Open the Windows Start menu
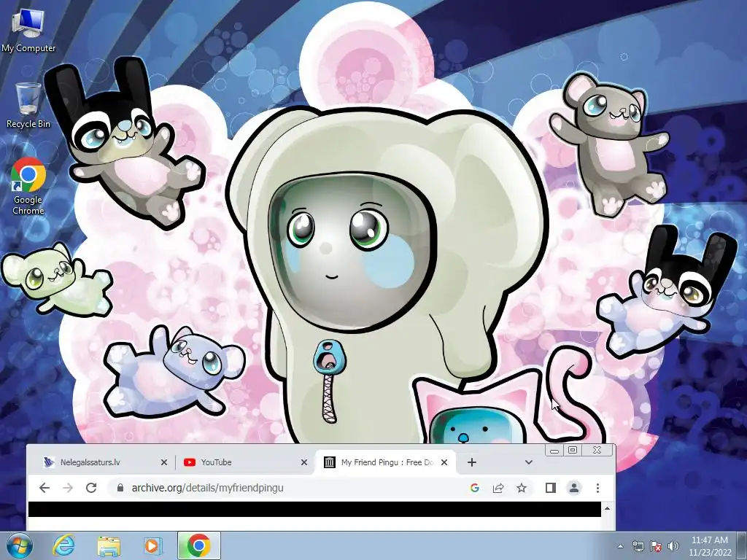Viewport: 747px width, 560px height. pyautogui.click(x=19, y=545)
